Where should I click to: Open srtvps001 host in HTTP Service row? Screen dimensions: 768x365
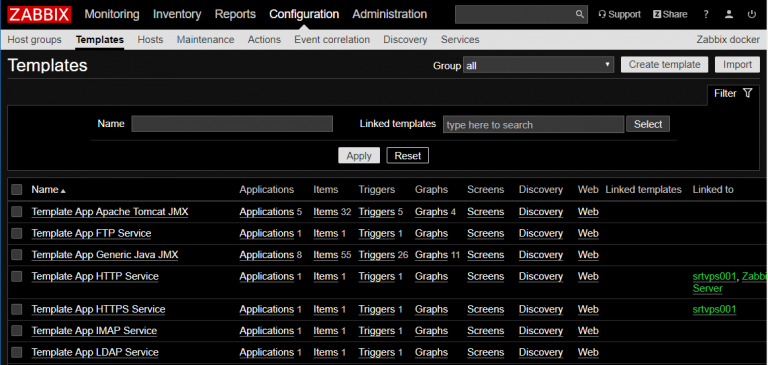pos(715,276)
